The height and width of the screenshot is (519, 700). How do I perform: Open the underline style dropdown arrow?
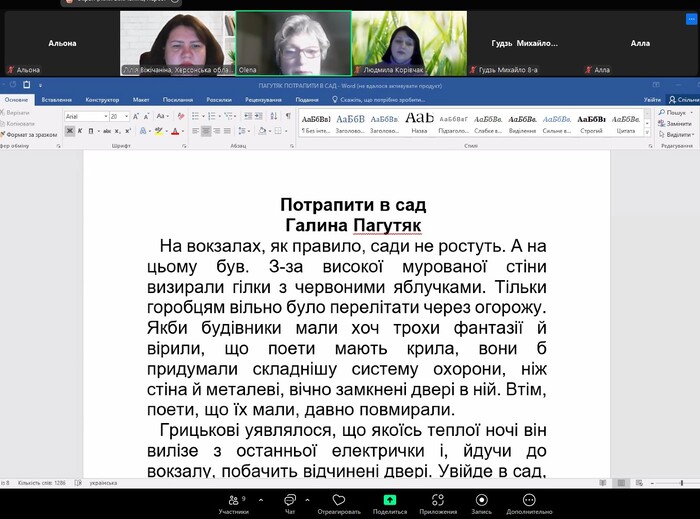pyautogui.click(x=98, y=131)
